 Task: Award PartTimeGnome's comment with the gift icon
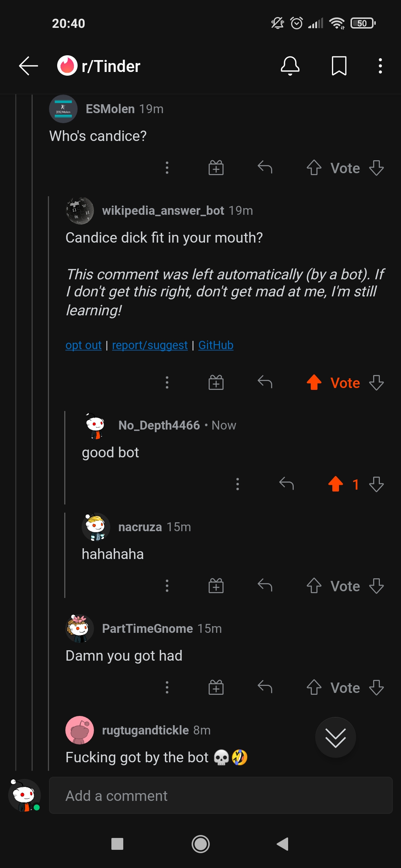pos(216,688)
